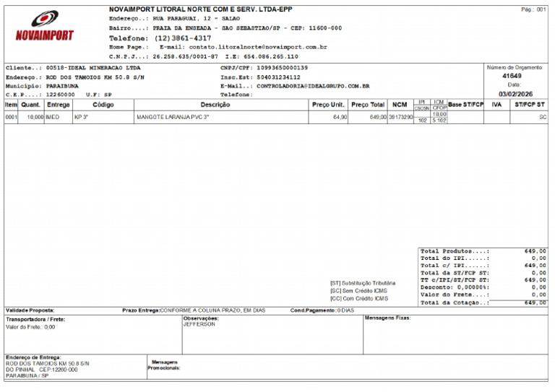Click Total da Cotação line
This screenshot has height=392, width=555.
coord(483,302)
